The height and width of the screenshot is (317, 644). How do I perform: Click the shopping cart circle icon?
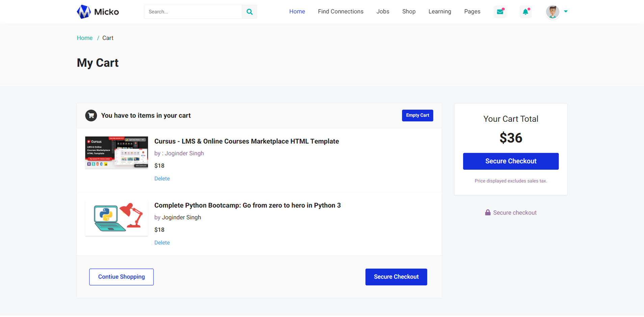click(91, 115)
